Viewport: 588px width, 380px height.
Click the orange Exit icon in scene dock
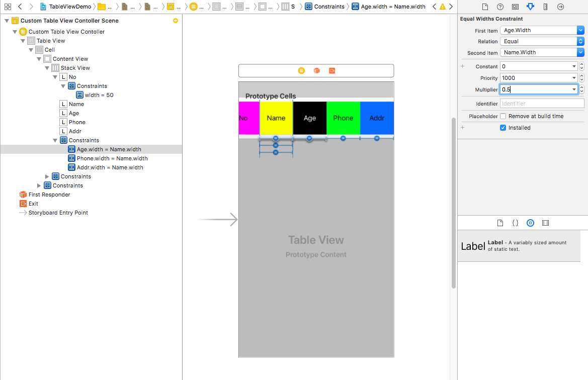(332, 71)
